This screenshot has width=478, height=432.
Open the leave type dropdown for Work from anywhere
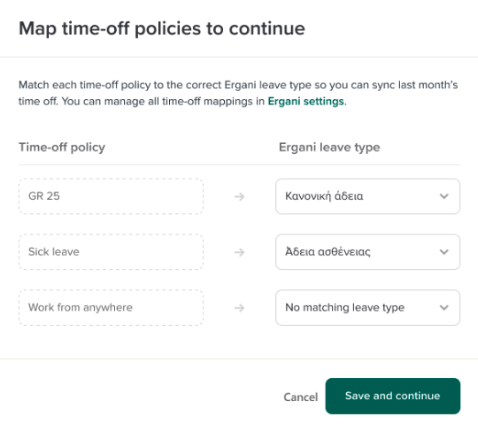(368, 307)
